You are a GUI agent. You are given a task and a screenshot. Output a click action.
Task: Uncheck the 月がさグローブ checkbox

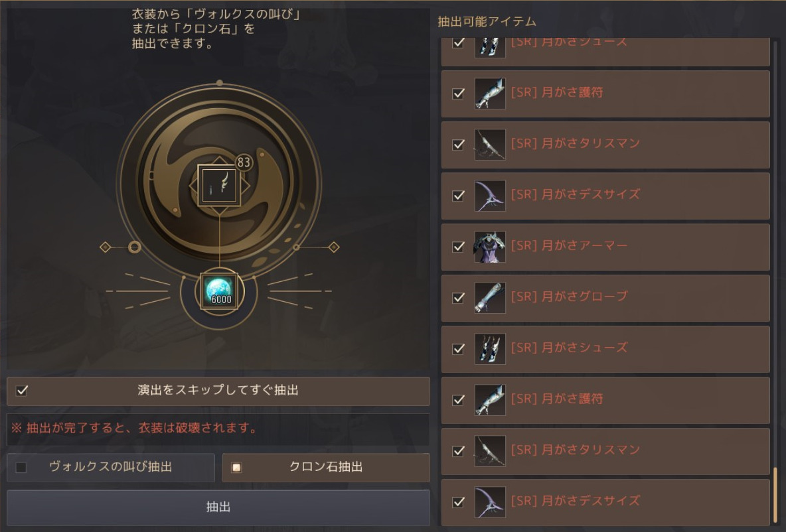[x=458, y=298]
